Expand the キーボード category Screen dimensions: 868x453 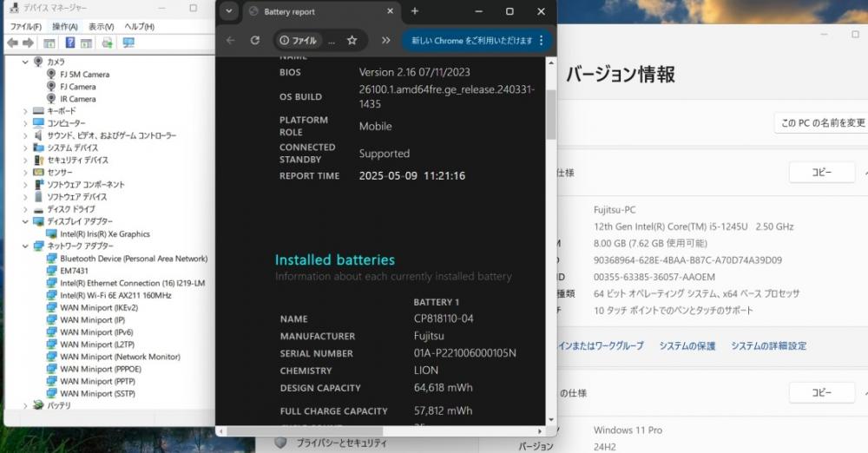coord(25,111)
